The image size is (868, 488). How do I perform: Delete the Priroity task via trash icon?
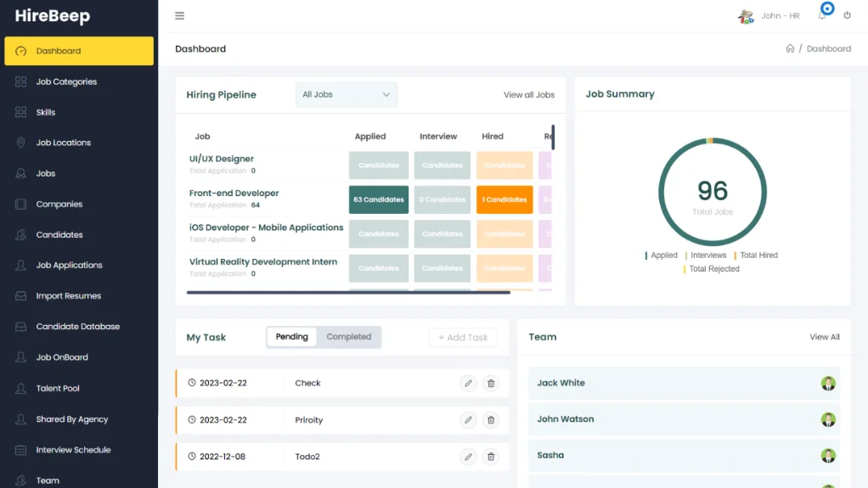(490, 420)
